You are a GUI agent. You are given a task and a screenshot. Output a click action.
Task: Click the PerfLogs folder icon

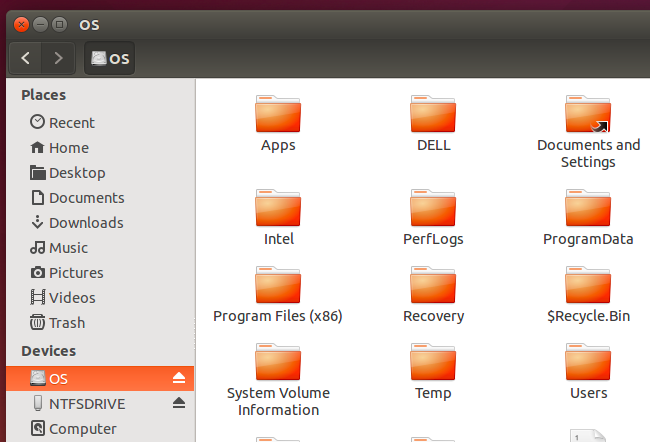point(433,209)
